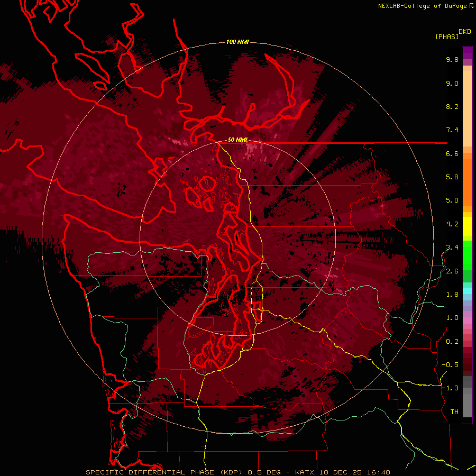Pick the purple band atop the color bar

[x=467, y=53]
